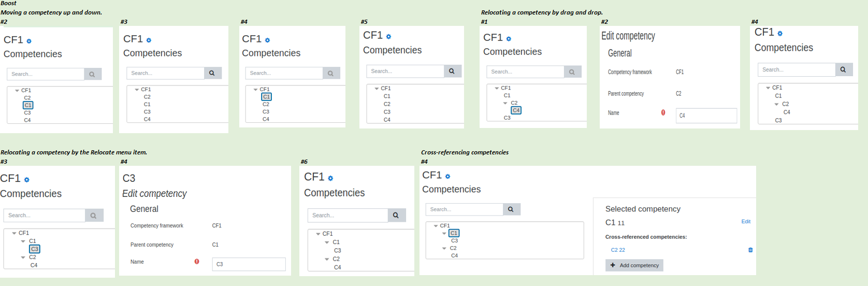The image size is (868, 286).
Task: Open the Edit link for selected competency C1
Action: 746,221
